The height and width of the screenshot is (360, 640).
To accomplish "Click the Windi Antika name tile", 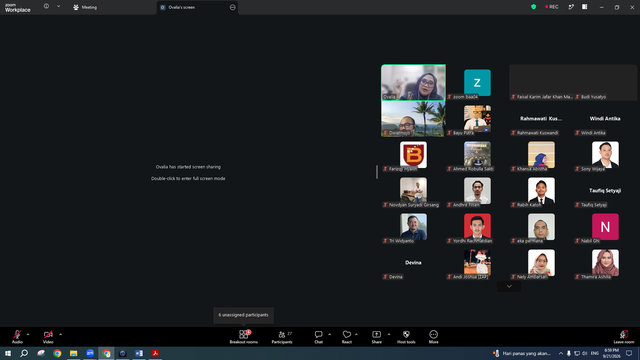I will tap(605, 118).
